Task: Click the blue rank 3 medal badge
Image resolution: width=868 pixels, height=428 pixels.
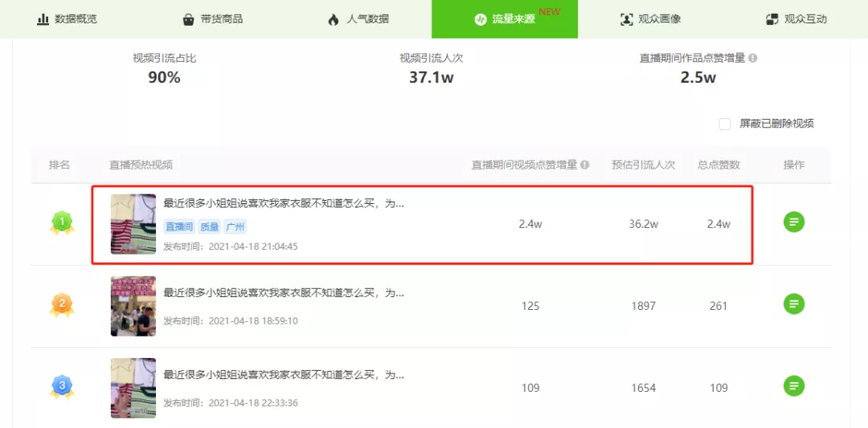Action: [61, 387]
